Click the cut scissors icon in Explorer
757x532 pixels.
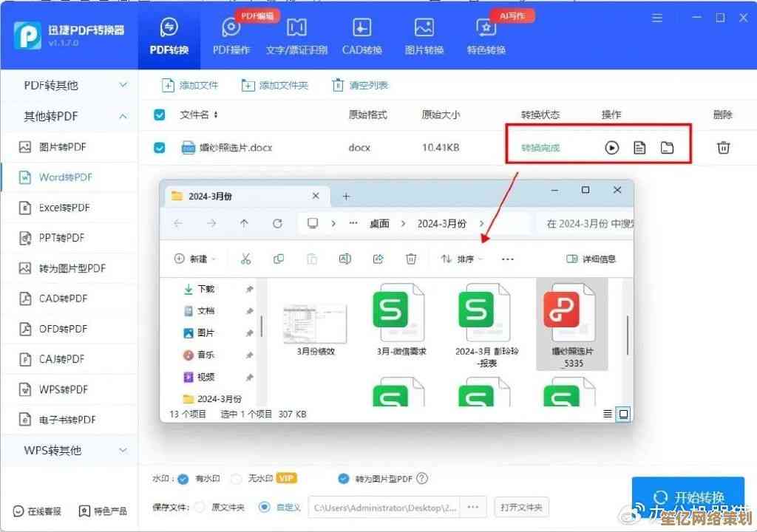245,259
